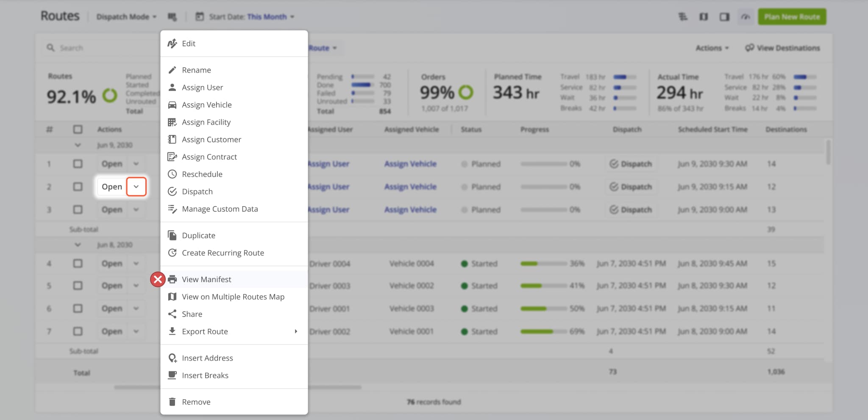Click the Assign Vehicle icon in the menu
This screenshot has width=868, height=420.
coord(172,104)
